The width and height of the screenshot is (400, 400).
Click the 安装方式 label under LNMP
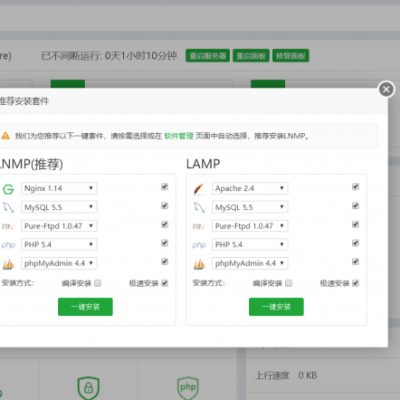point(18,283)
